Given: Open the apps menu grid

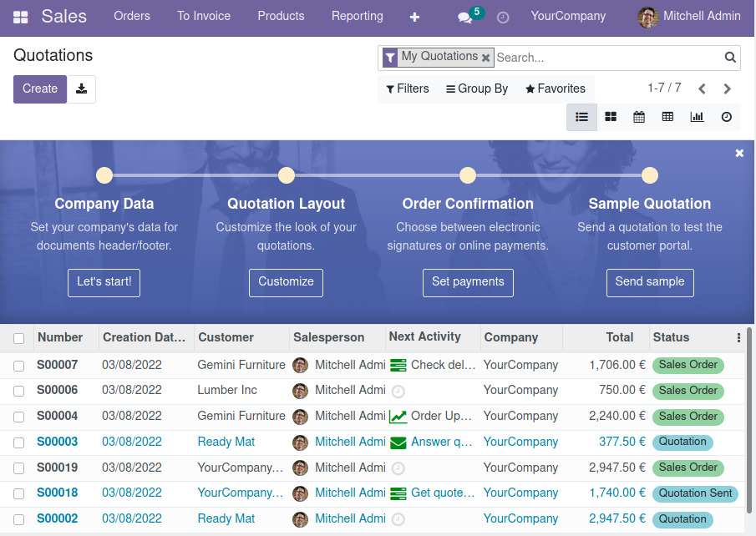Looking at the screenshot, I should point(18,16).
